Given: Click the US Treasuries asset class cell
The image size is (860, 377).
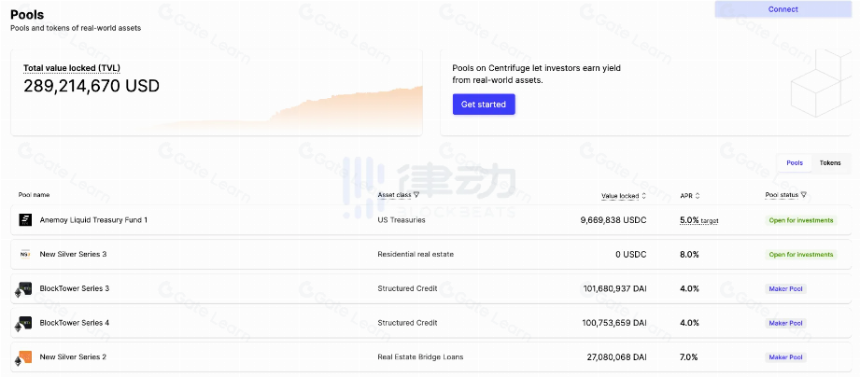Looking at the screenshot, I should tap(401, 220).
